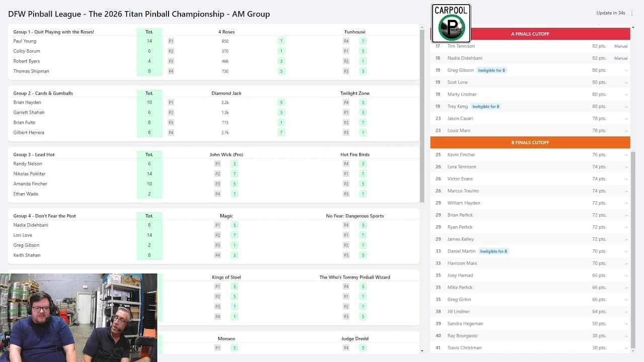
Task: Click player name 'Thomas Shipman'
Action: pos(31,71)
